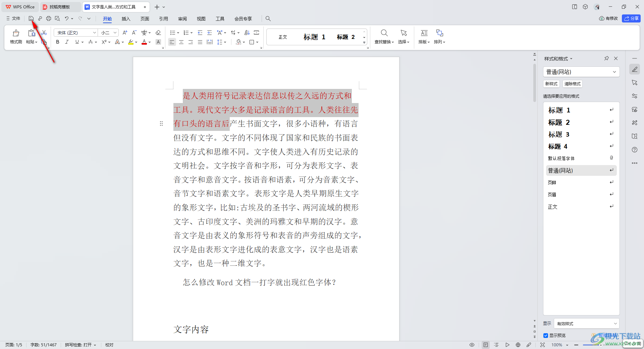Click the Clear Format (清除格式) button
This screenshot has width=644, height=349.
click(x=572, y=84)
